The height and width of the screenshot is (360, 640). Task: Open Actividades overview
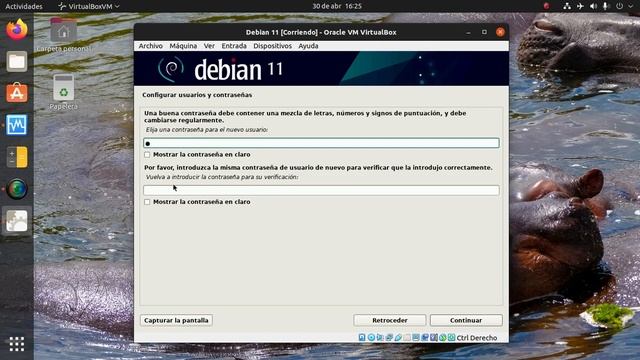click(x=24, y=6)
